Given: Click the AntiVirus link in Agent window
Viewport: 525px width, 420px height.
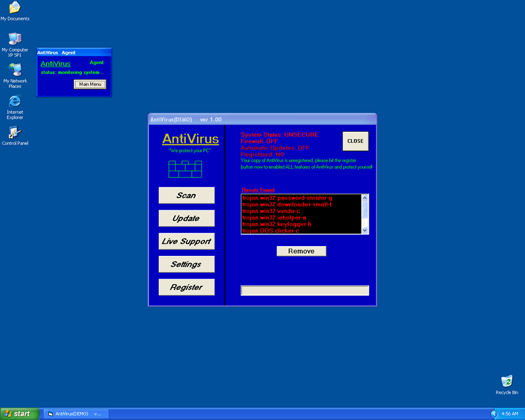Looking at the screenshot, I should (x=56, y=64).
